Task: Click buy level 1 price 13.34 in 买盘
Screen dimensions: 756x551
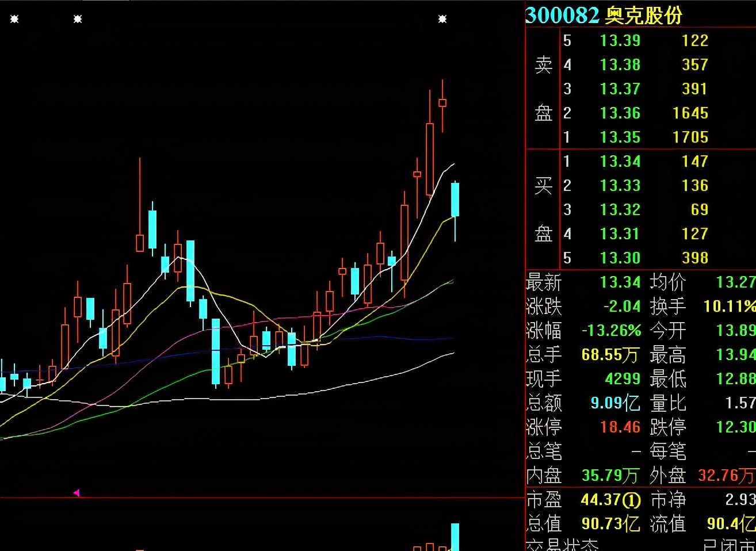Action: [x=620, y=162]
